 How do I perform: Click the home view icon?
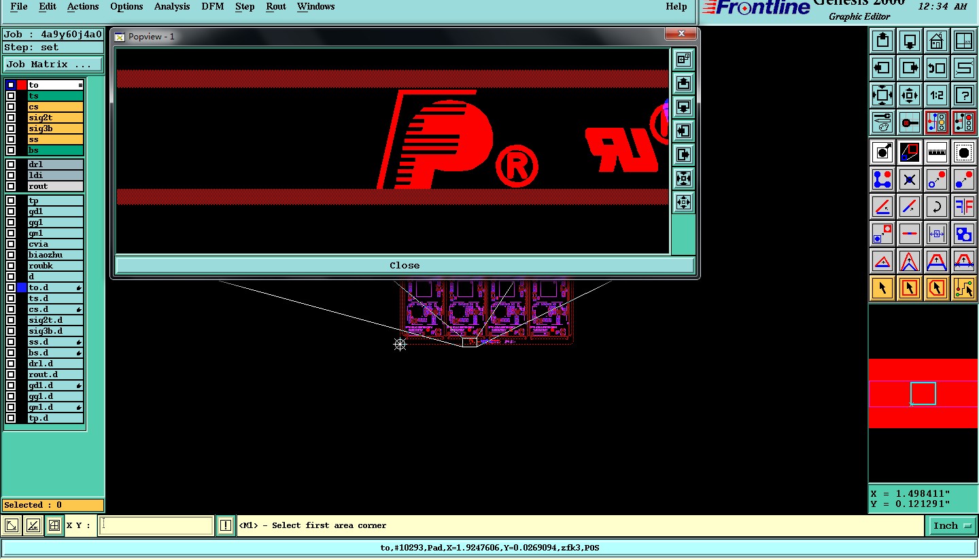click(937, 41)
